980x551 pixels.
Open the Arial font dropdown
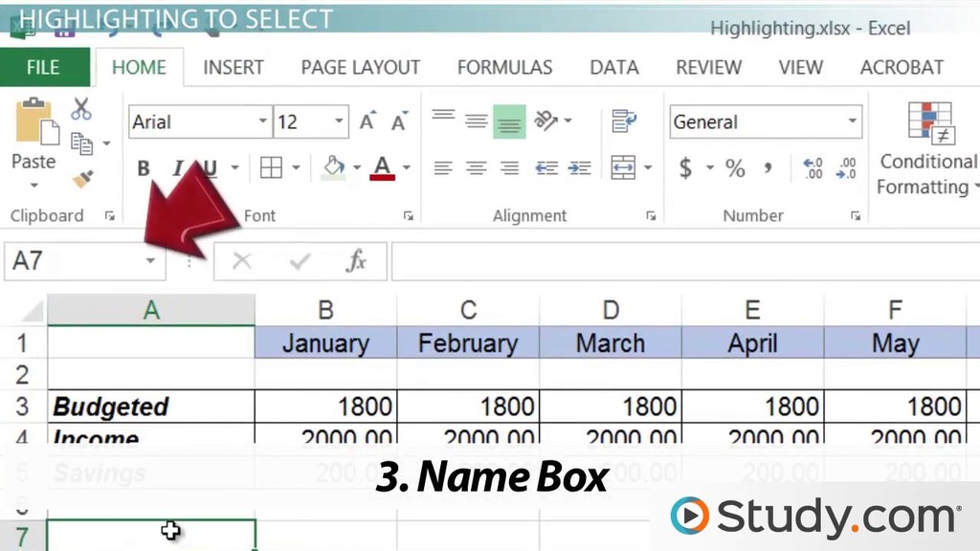pyautogui.click(x=262, y=121)
